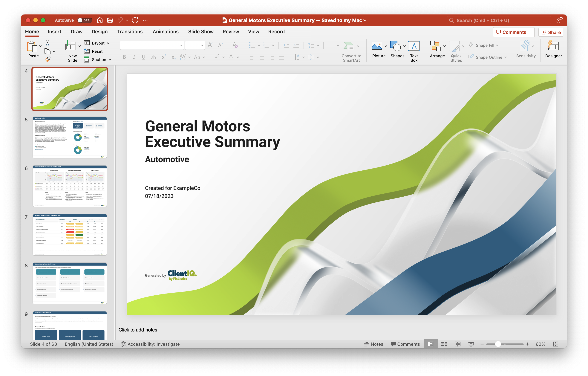Click the Copy icon
Viewport: 588px width, 376px height.
[x=47, y=51]
